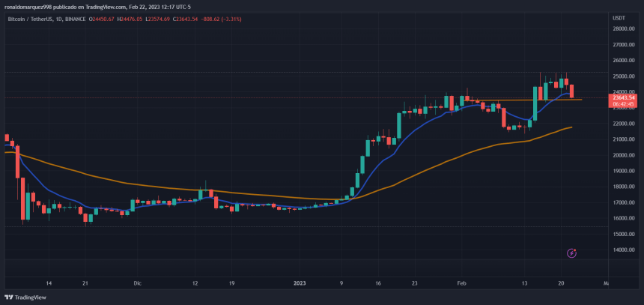Select the latest red candle at the right edge
The image size is (644, 305).
click(x=571, y=91)
